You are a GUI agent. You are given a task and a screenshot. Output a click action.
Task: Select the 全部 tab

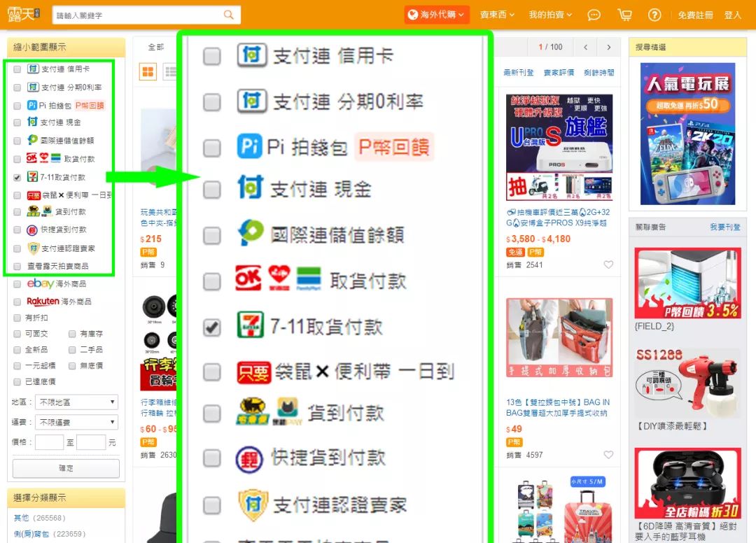pos(155,47)
